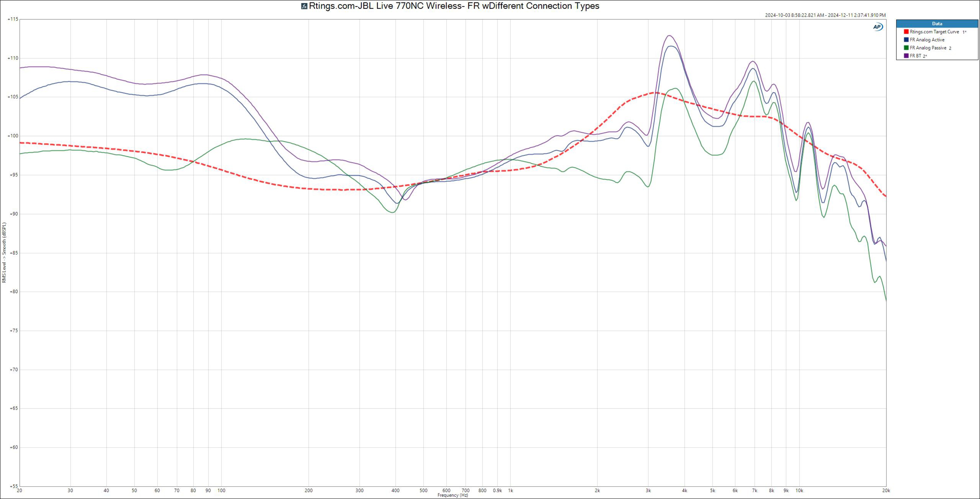This screenshot has height=499, width=980.
Task: Click the 1k tick on the frequency axis
Action: pyautogui.click(x=510, y=491)
